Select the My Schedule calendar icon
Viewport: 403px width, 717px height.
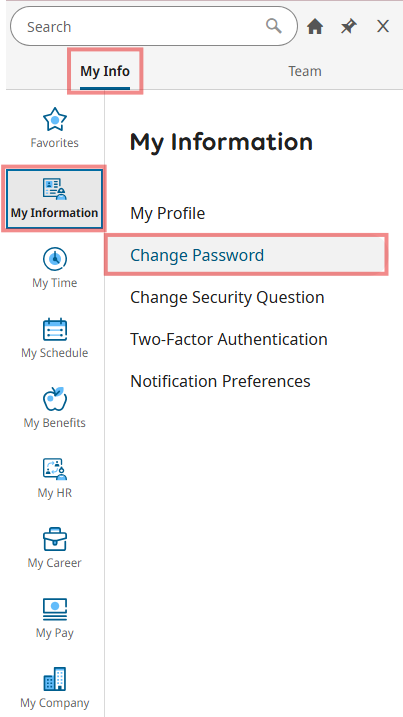click(x=55, y=330)
